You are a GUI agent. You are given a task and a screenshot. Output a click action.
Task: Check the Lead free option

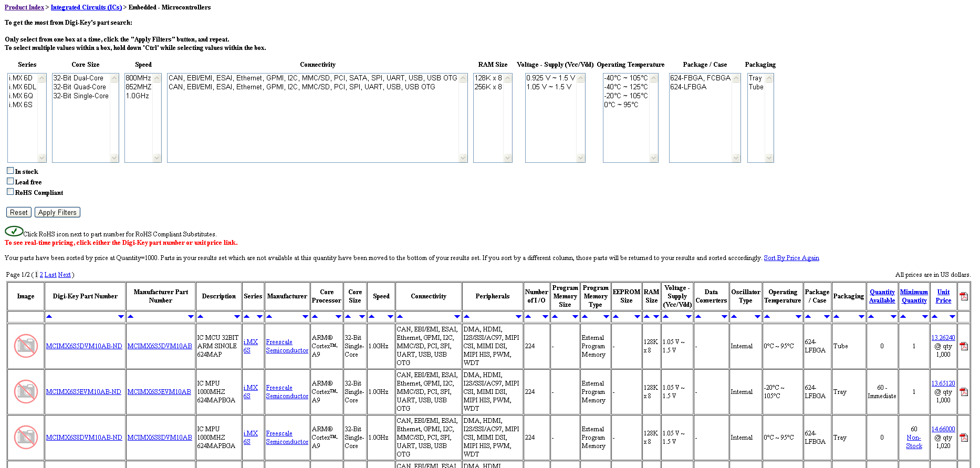click(x=10, y=181)
